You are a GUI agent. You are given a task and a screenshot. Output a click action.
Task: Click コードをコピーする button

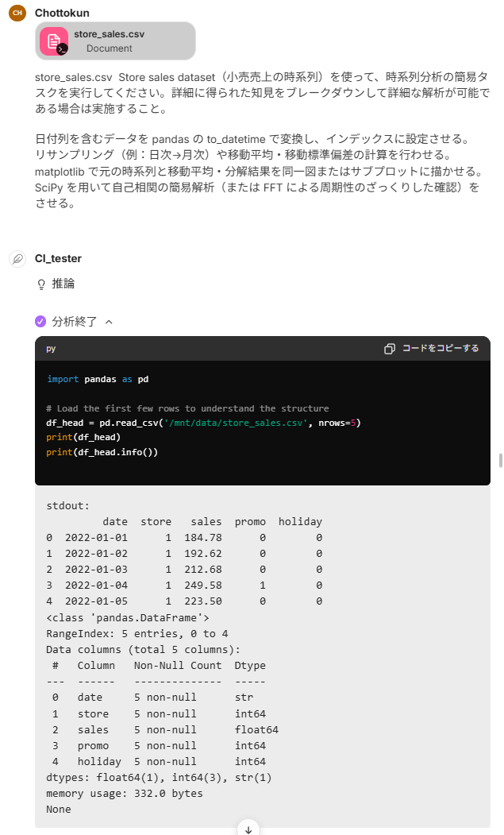(x=432, y=348)
